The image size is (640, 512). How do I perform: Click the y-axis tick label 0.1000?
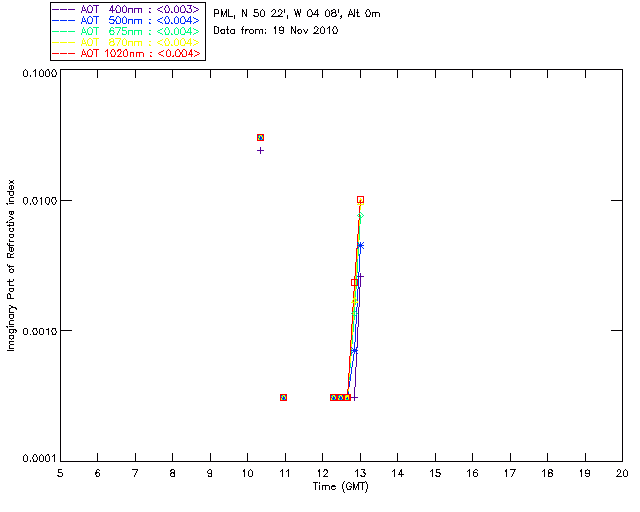(x=40, y=73)
